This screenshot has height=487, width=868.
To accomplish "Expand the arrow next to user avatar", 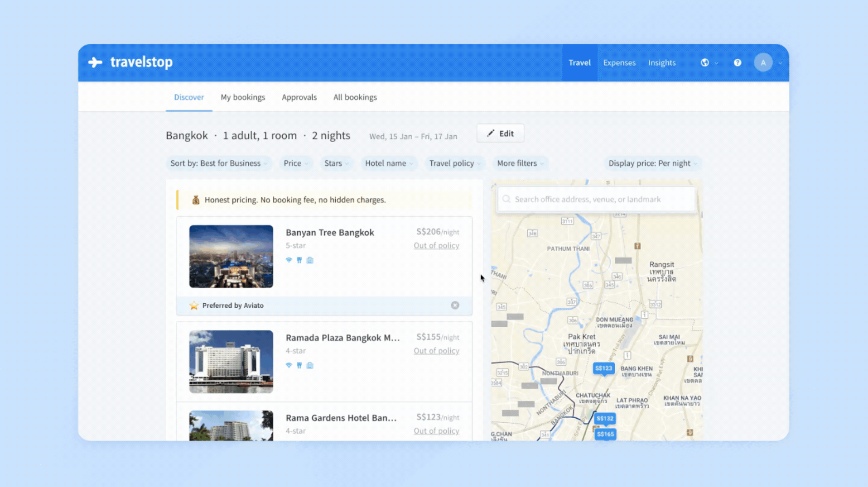I will tap(780, 63).
